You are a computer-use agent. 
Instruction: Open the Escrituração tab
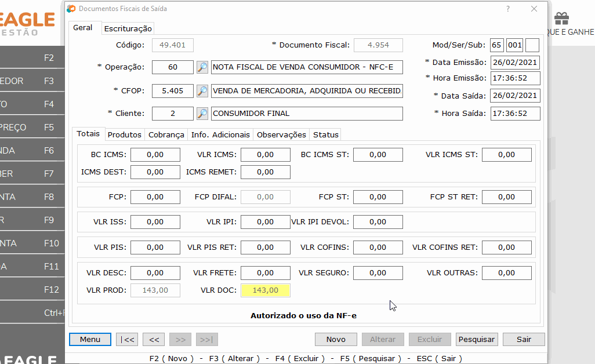pos(128,28)
